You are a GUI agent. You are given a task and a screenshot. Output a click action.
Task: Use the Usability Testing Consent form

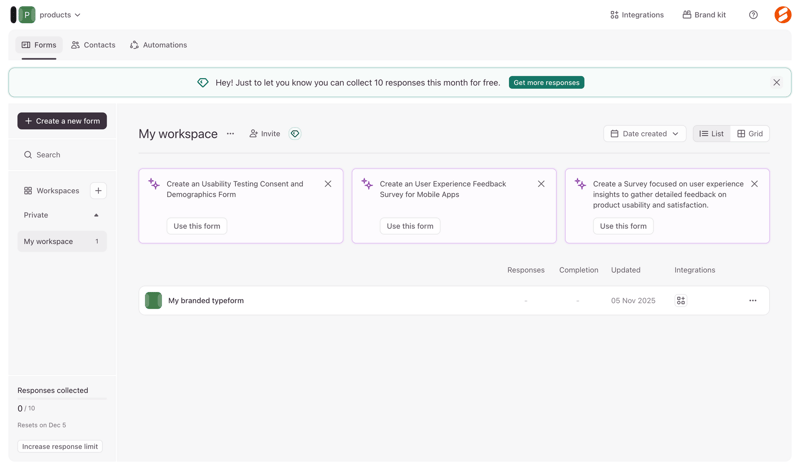[197, 226]
